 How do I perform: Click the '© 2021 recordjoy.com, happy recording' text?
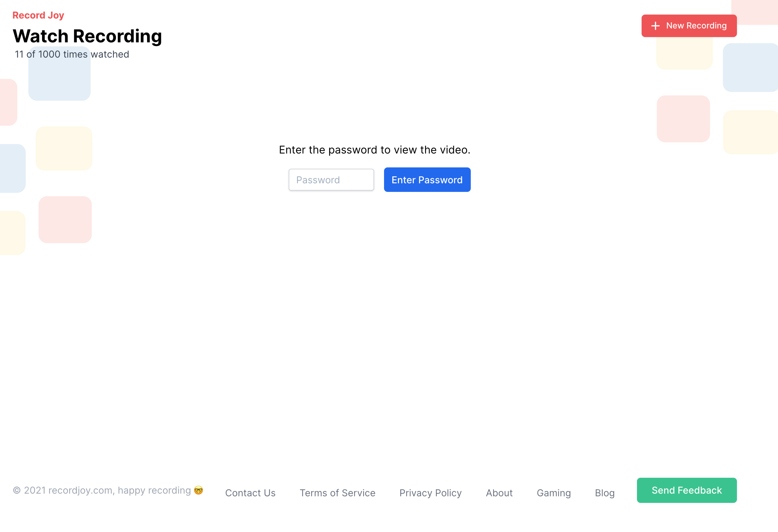[x=102, y=490]
